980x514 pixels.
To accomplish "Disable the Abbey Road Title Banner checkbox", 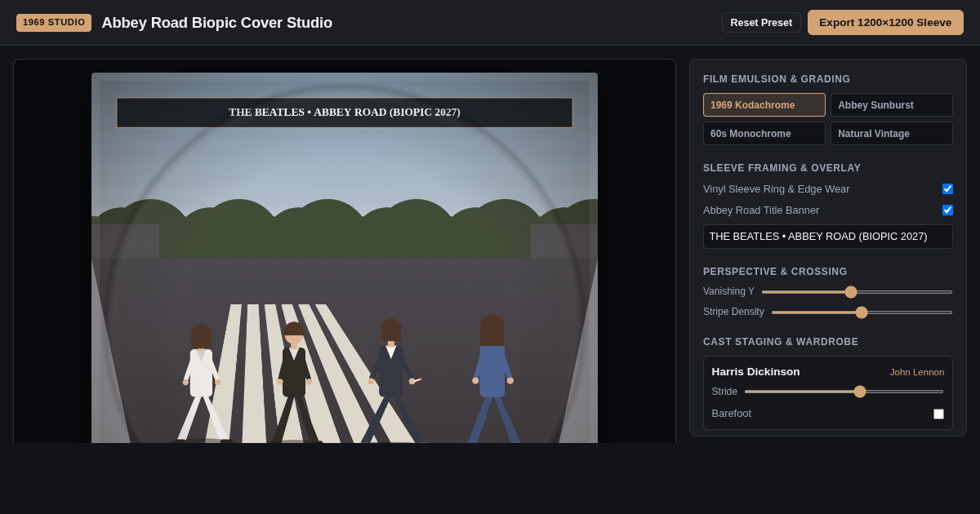I will click(947, 210).
